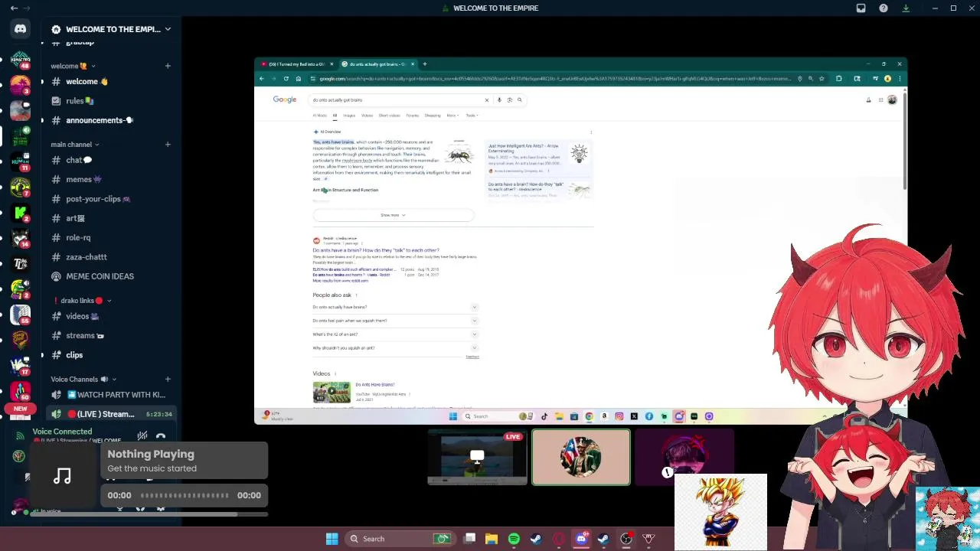Click the noise suppression icon beside Voice Connected

(142, 436)
